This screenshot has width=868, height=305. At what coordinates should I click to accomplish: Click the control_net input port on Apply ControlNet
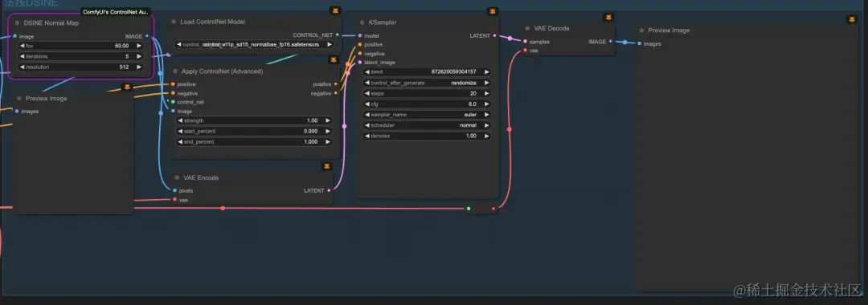pyautogui.click(x=173, y=102)
